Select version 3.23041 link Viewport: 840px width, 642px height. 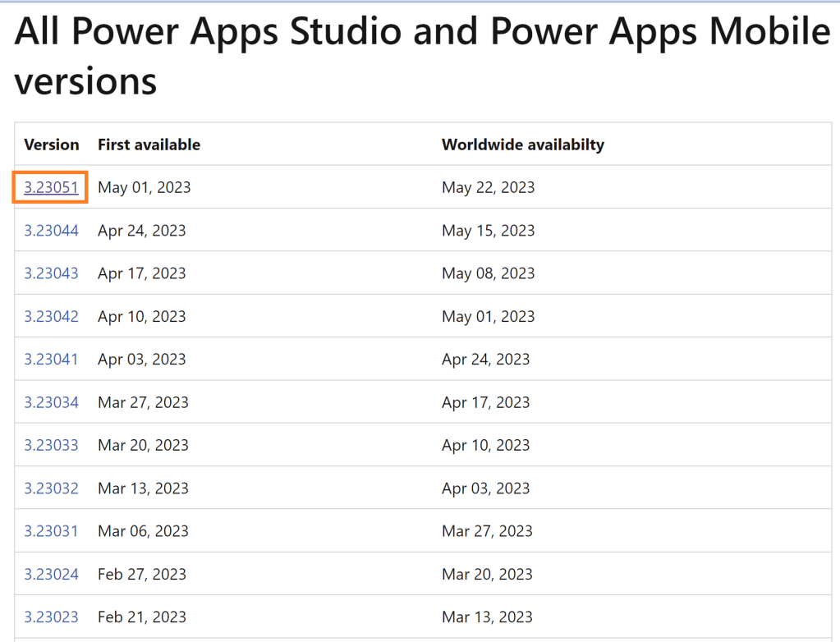(x=51, y=359)
